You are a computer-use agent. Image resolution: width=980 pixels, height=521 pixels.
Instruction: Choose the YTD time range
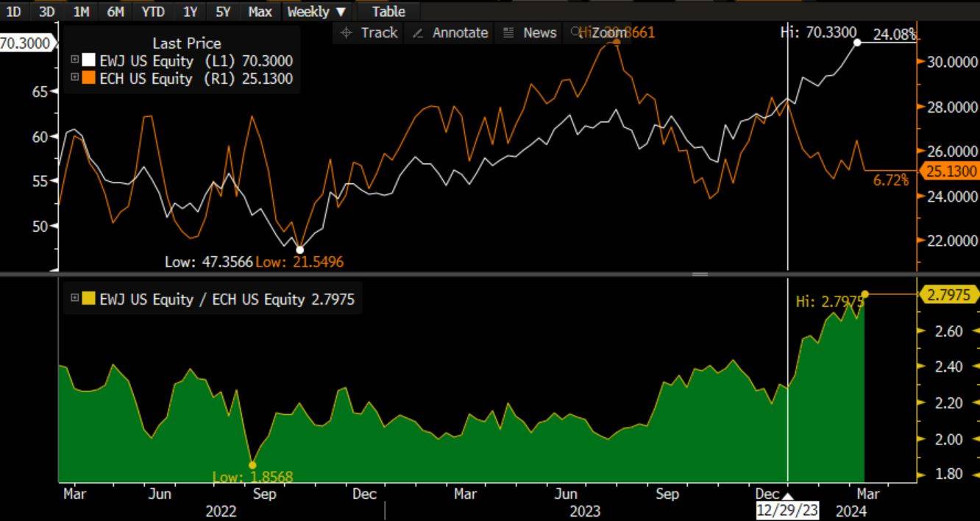pos(153,11)
